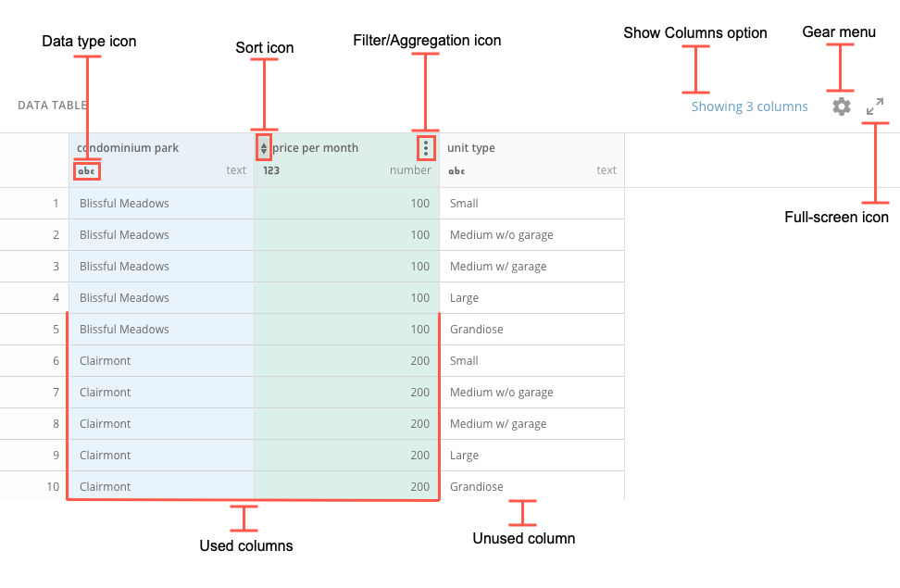Open the three-dot filter/aggregation icon on price per month

click(425, 147)
